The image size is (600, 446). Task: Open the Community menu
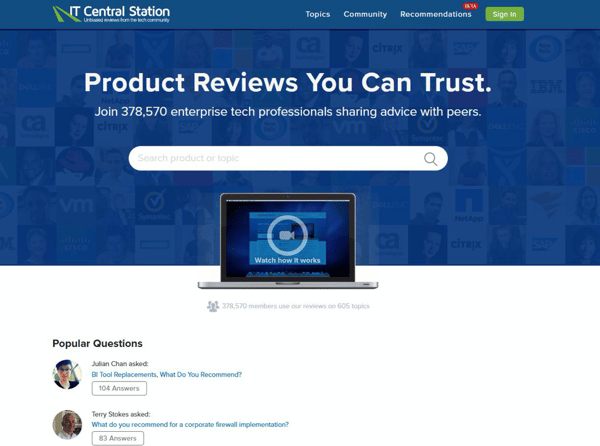coord(365,14)
